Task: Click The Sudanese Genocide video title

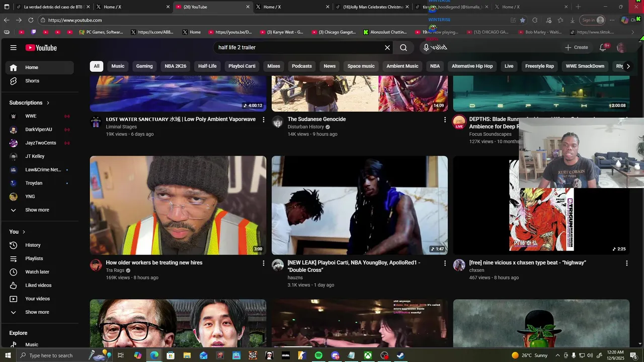Action: [316, 119]
